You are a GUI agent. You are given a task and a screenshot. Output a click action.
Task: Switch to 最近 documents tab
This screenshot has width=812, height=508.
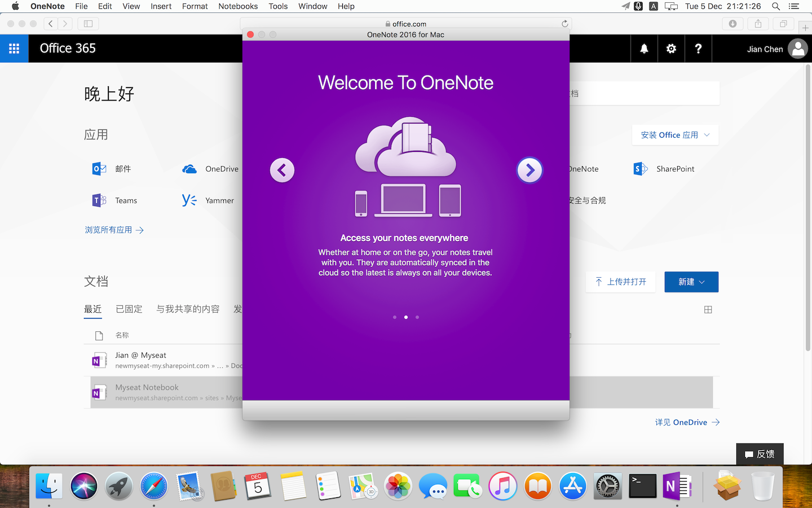93,309
